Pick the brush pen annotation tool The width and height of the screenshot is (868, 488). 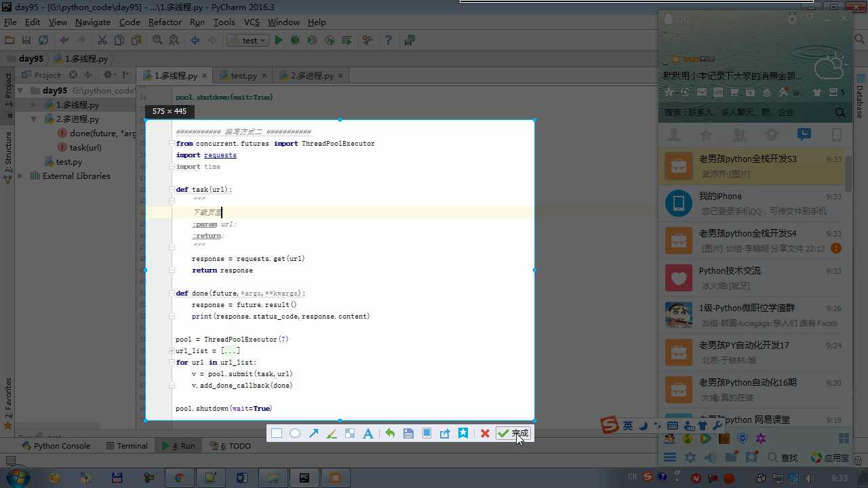332,433
